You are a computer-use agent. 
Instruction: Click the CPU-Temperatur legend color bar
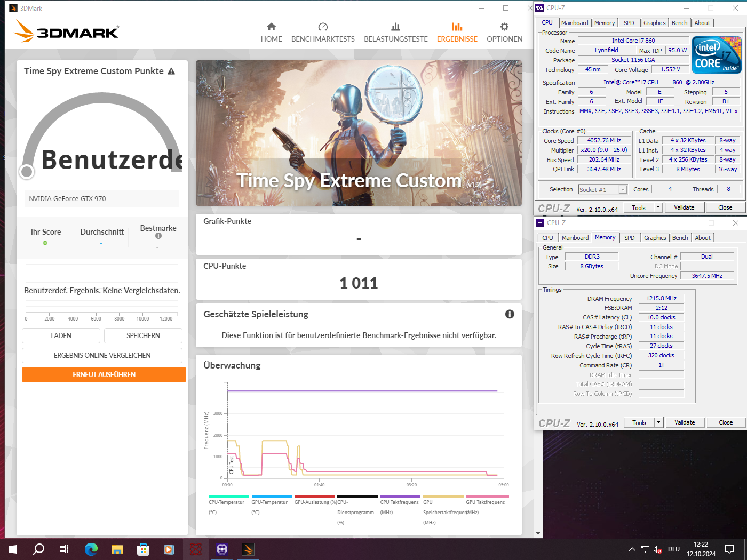[x=229, y=497]
